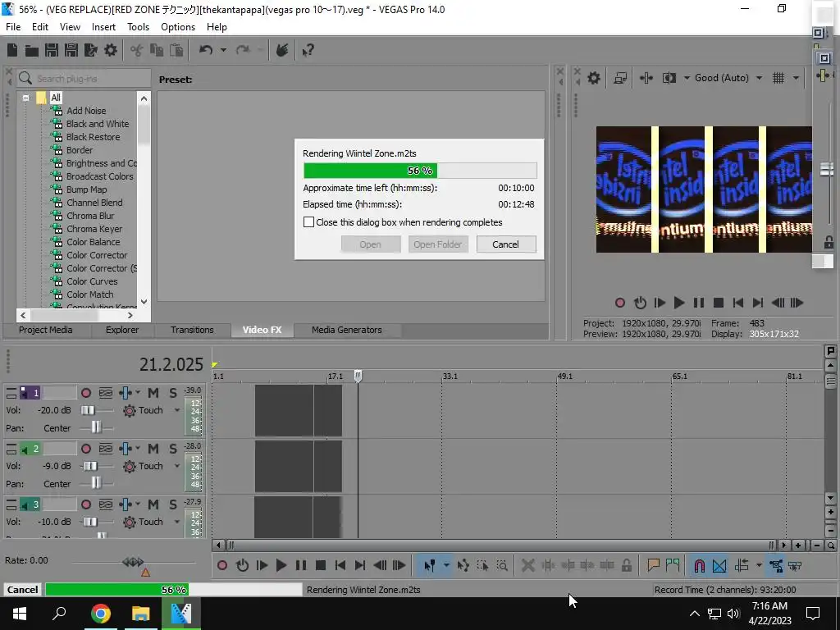Click the Record button in timeline transport
The height and width of the screenshot is (630, 840).
[x=221, y=565]
